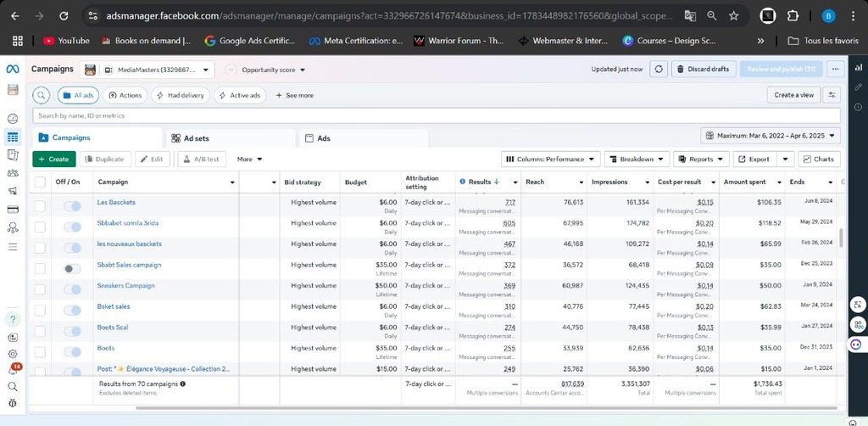Click the Meta logo icon

[x=12, y=70]
